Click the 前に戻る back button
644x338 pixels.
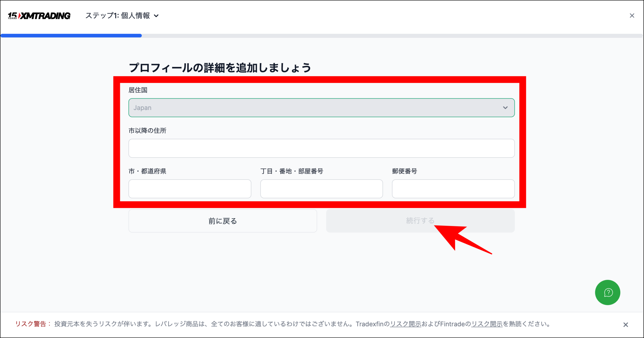coord(222,221)
